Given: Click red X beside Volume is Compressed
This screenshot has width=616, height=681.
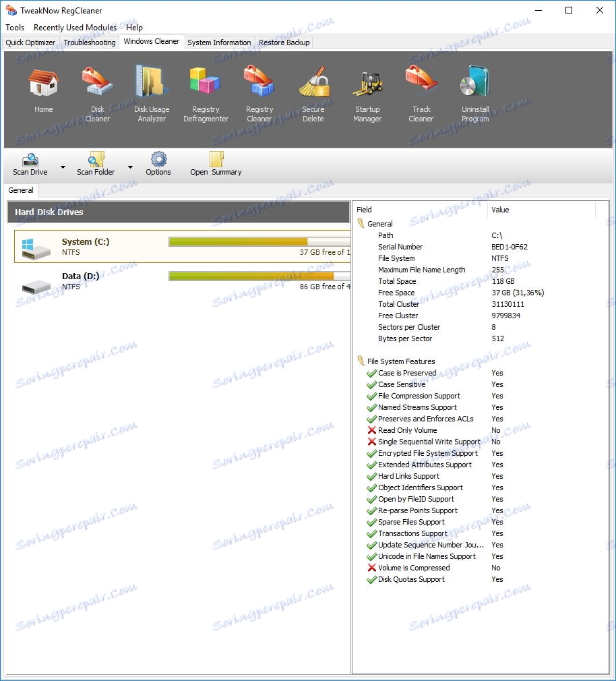Looking at the screenshot, I should tap(371, 568).
